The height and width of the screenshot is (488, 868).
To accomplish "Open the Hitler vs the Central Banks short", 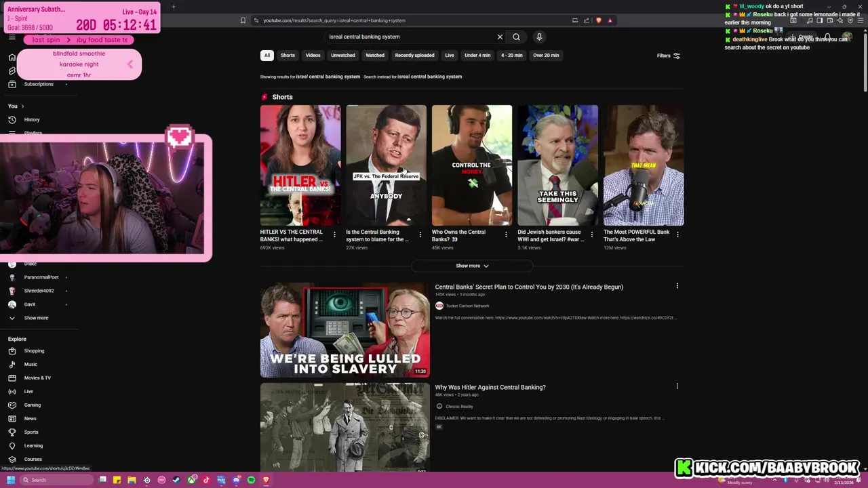I will (x=300, y=165).
